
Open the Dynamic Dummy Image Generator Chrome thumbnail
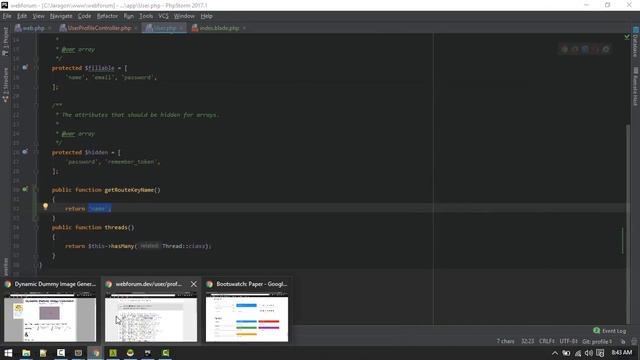[x=50, y=311]
